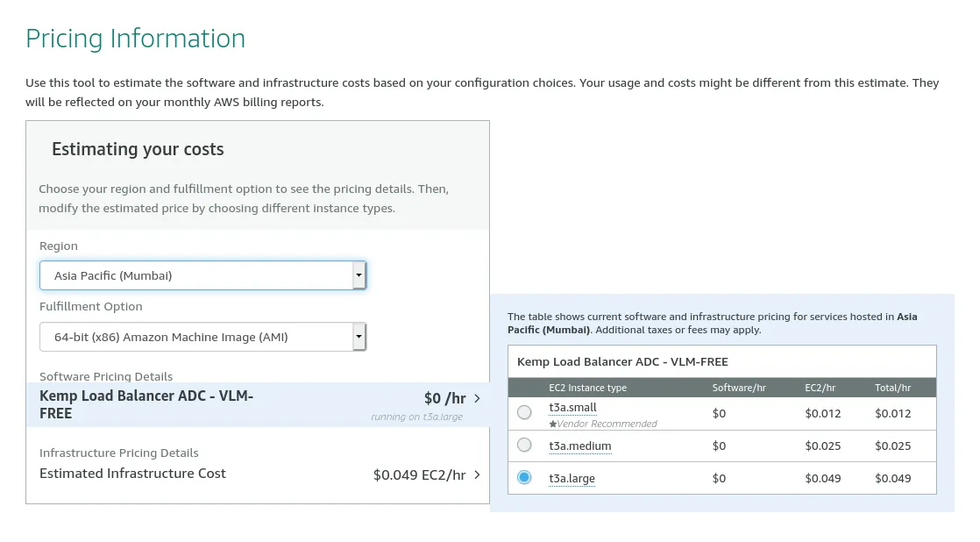The height and width of the screenshot is (542, 980).
Task: Click the Pricing Information heading
Action: 136,39
